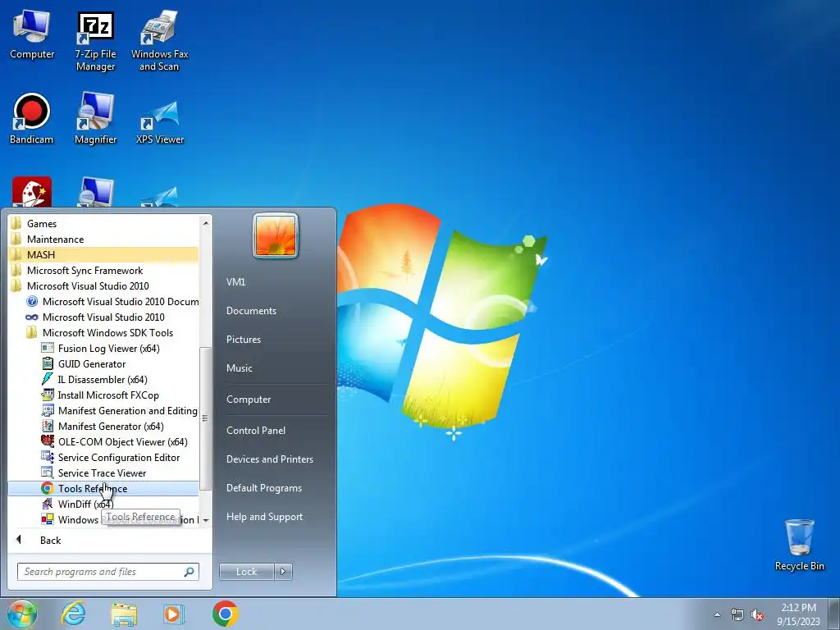840x630 pixels.
Task: Collapse Microsoft Visual Studio 2010 folder
Action: 103,285
